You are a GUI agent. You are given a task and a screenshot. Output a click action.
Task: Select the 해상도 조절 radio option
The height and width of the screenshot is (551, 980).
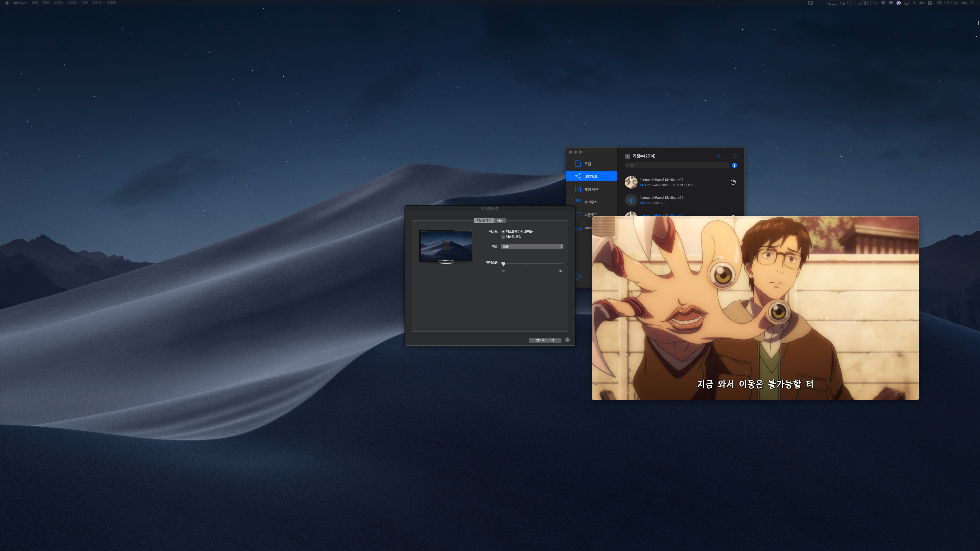[x=503, y=237]
